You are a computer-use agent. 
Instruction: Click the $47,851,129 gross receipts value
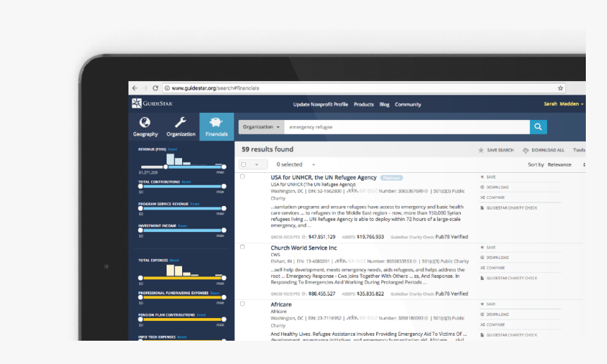coord(322,237)
